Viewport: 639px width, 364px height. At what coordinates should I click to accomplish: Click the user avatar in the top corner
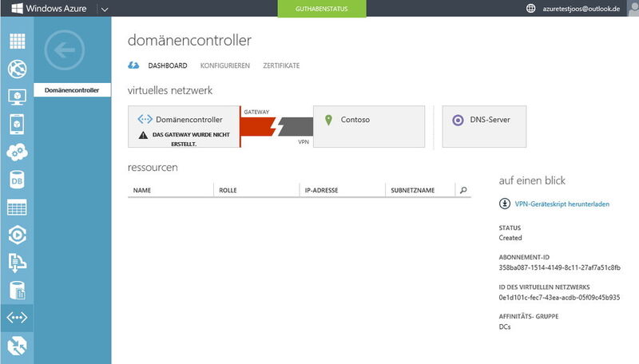click(x=633, y=8)
